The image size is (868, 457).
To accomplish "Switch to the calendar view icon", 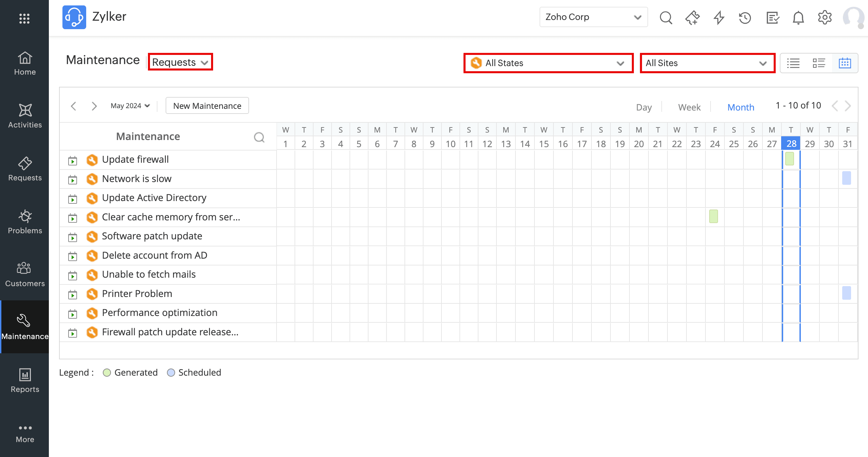I will click(x=845, y=63).
